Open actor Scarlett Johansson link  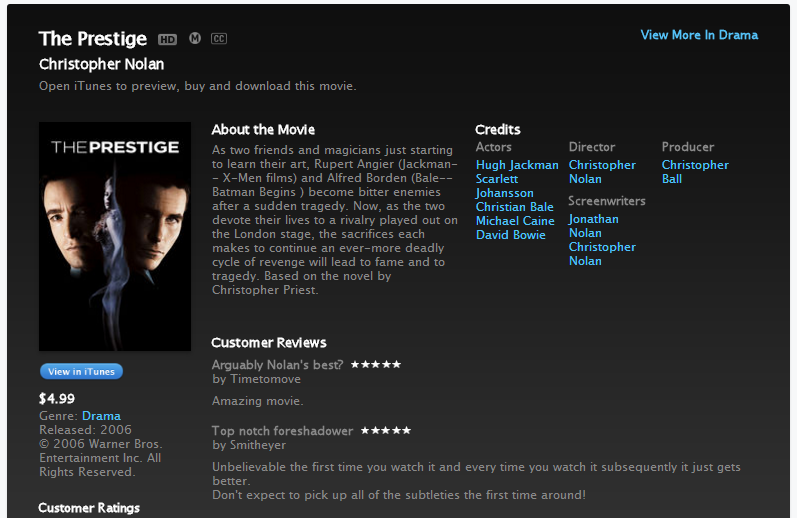(505, 186)
